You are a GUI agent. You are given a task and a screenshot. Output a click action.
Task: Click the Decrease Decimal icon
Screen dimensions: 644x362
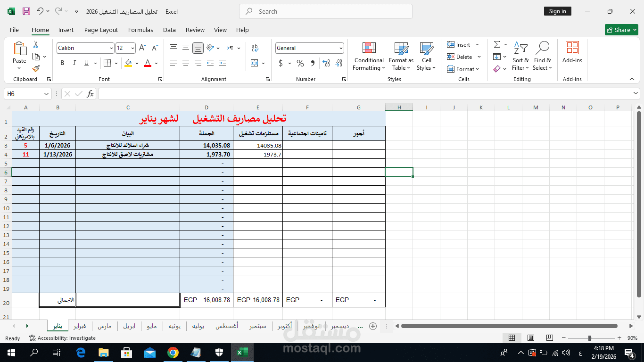[338, 63]
